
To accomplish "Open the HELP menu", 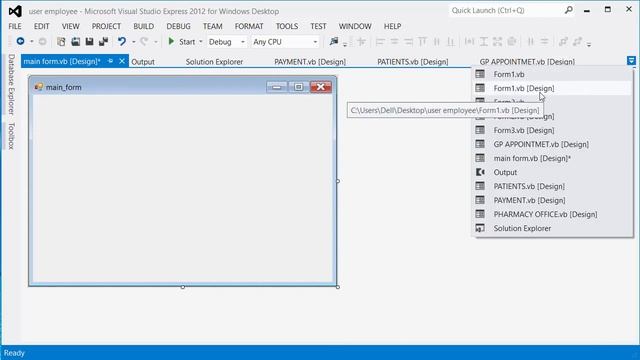I will (392, 26).
